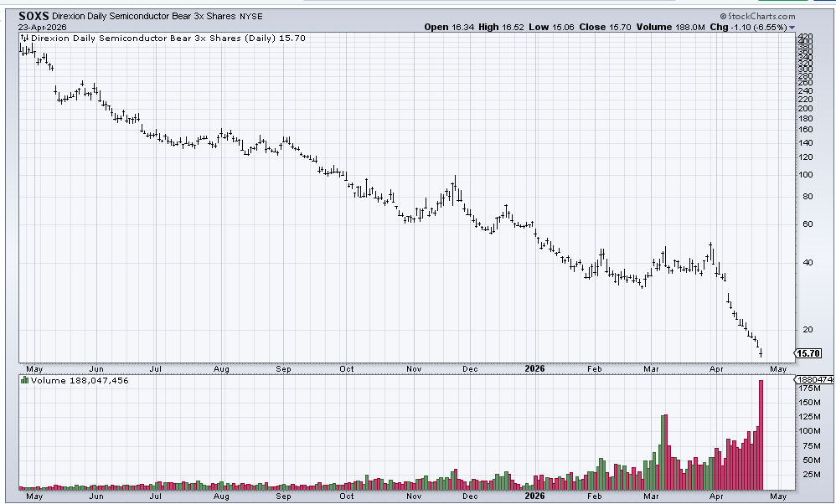Screen dimensions: 836x504
Task: Click the 100 price axis label
Action: pos(806,175)
